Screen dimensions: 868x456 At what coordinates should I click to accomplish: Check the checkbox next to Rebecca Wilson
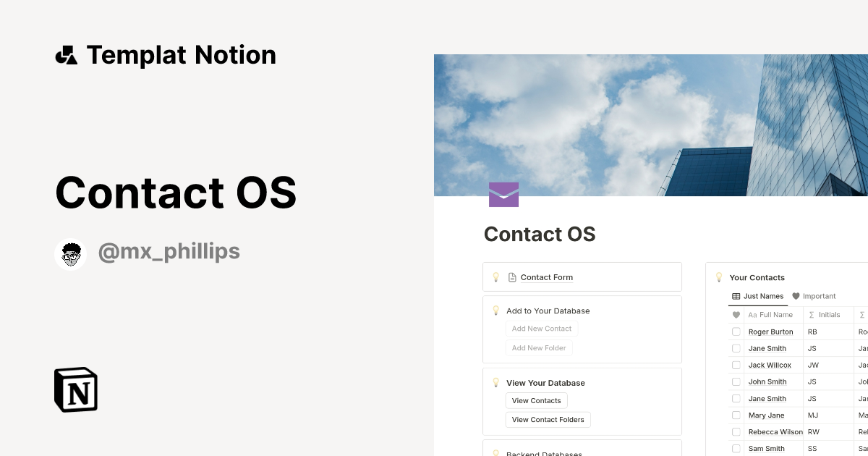(x=736, y=431)
